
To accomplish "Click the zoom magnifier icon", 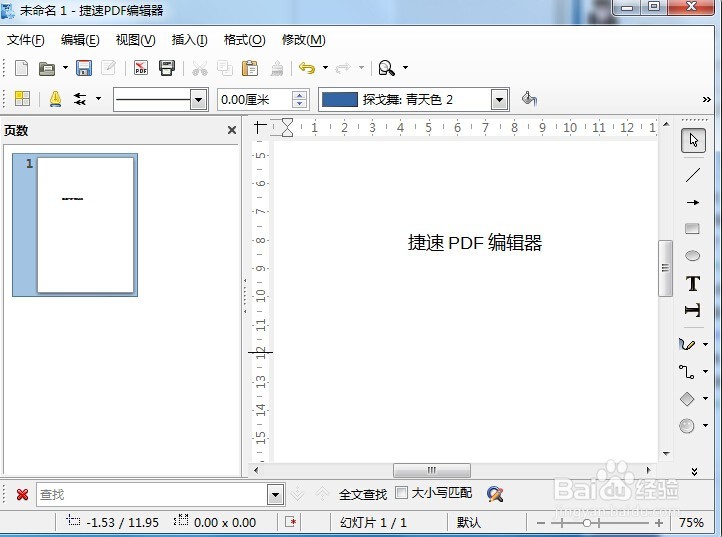I will [x=386, y=68].
